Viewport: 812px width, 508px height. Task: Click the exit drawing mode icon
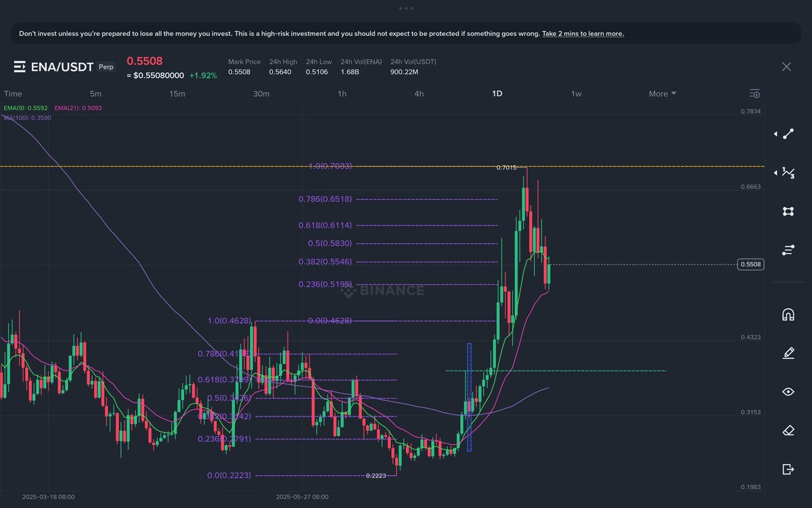tap(788, 469)
